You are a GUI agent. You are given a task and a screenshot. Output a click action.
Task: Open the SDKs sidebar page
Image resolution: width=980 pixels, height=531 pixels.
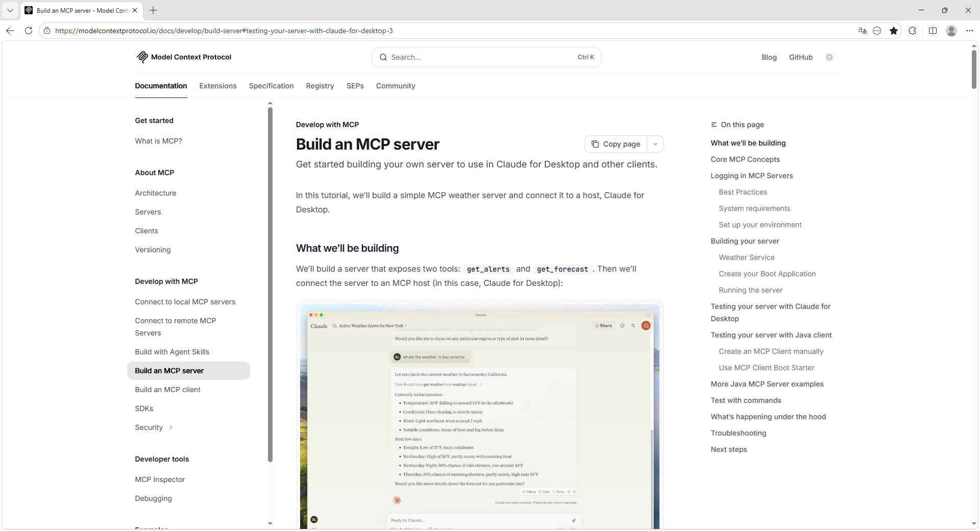144,408
